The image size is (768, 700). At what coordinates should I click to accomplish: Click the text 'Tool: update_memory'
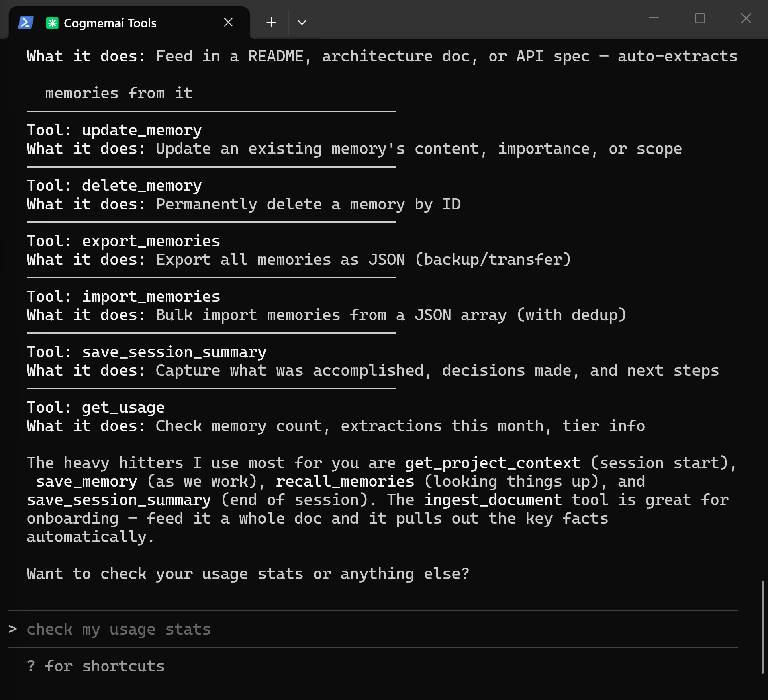114,130
